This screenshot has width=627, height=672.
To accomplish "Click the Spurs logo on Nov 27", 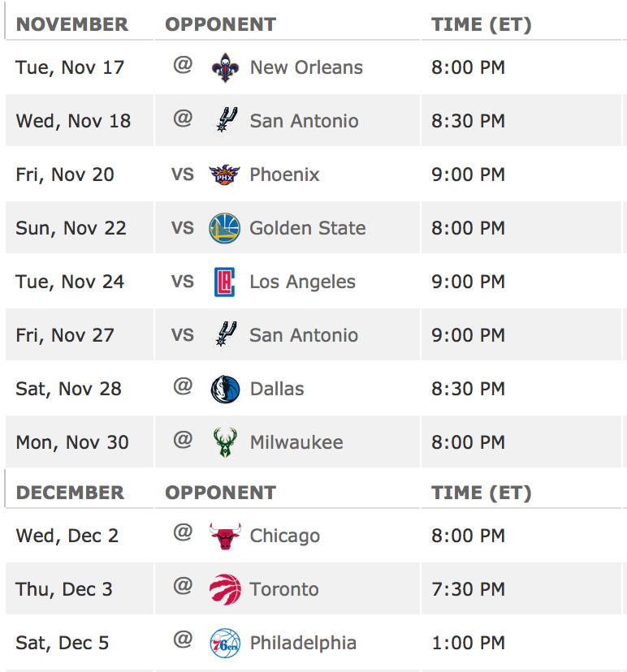I will 226,334.
